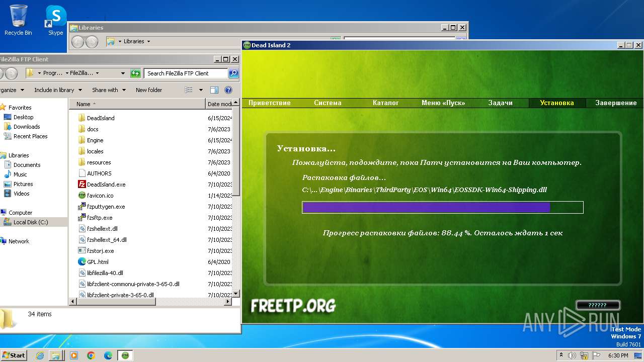Click the help question mark icon in explorer toolbar
This screenshot has height=362, width=644.
[x=228, y=90]
